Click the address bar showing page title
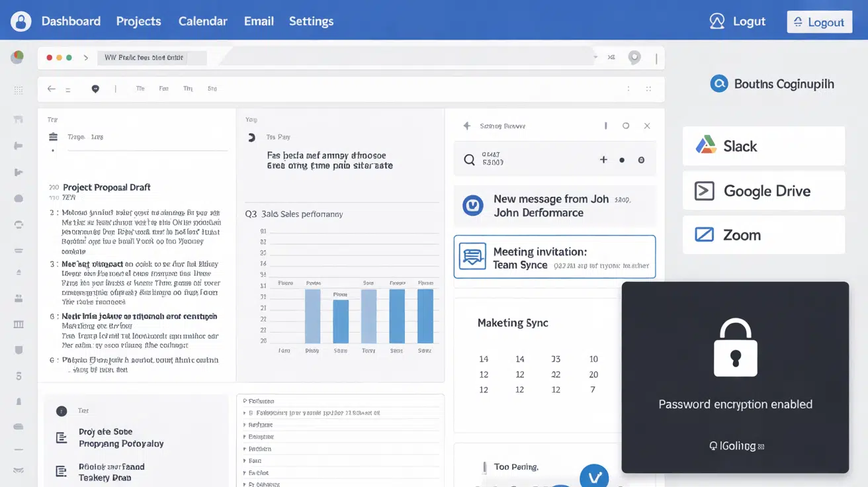 tap(152, 58)
